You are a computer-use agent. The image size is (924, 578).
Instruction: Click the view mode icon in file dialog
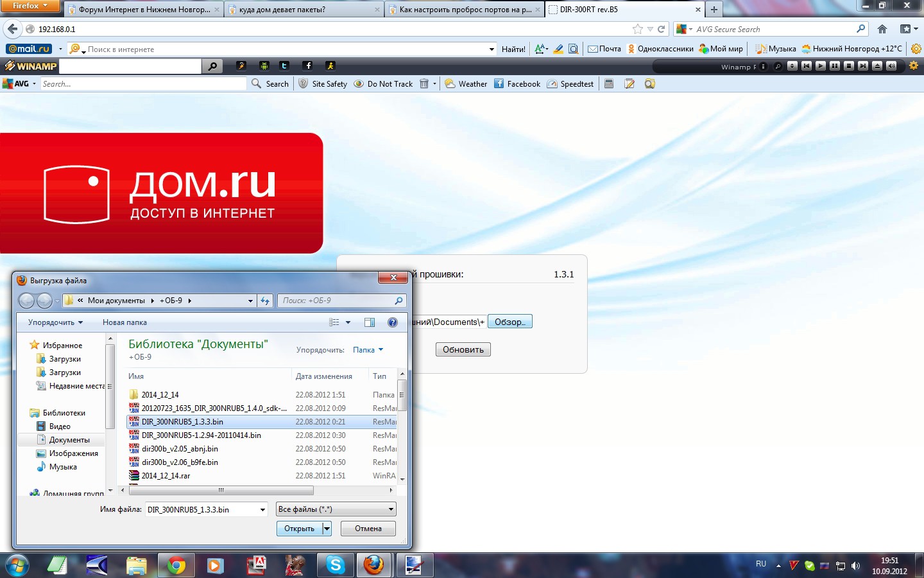pyautogui.click(x=334, y=322)
